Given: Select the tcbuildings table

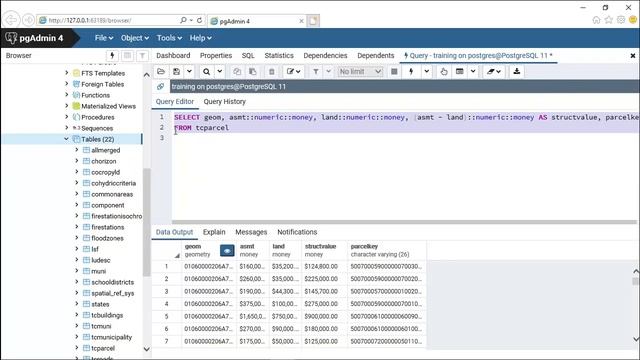Looking at the screenshot, I should pos(107,315).
